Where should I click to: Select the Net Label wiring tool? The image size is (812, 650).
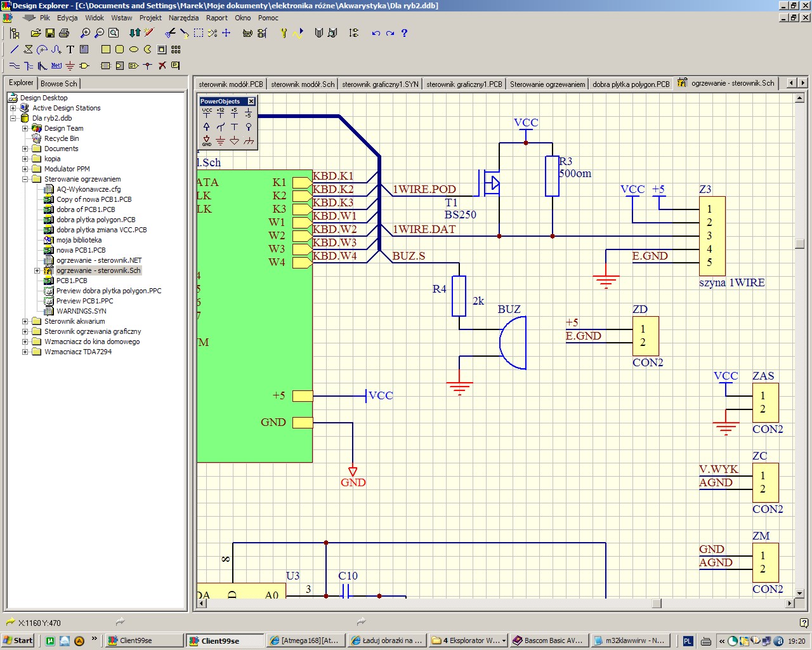(56, 65)
